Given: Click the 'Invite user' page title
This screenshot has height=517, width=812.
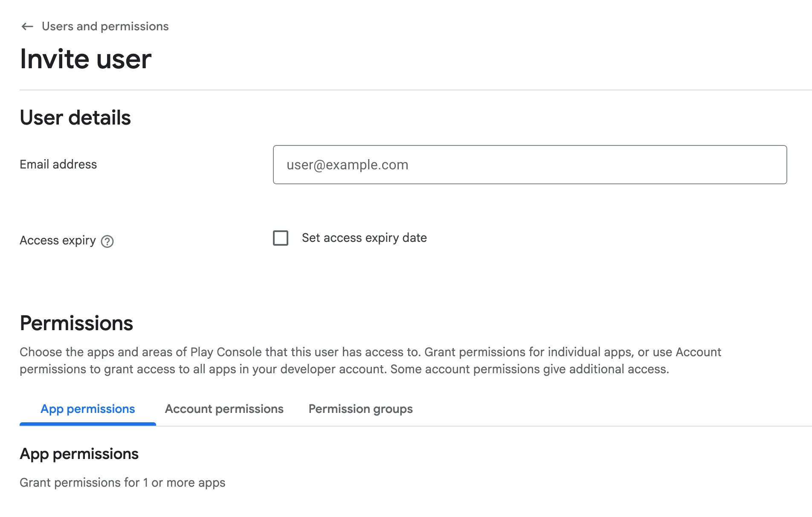Looking at the screenshot, I should [86, 59].
